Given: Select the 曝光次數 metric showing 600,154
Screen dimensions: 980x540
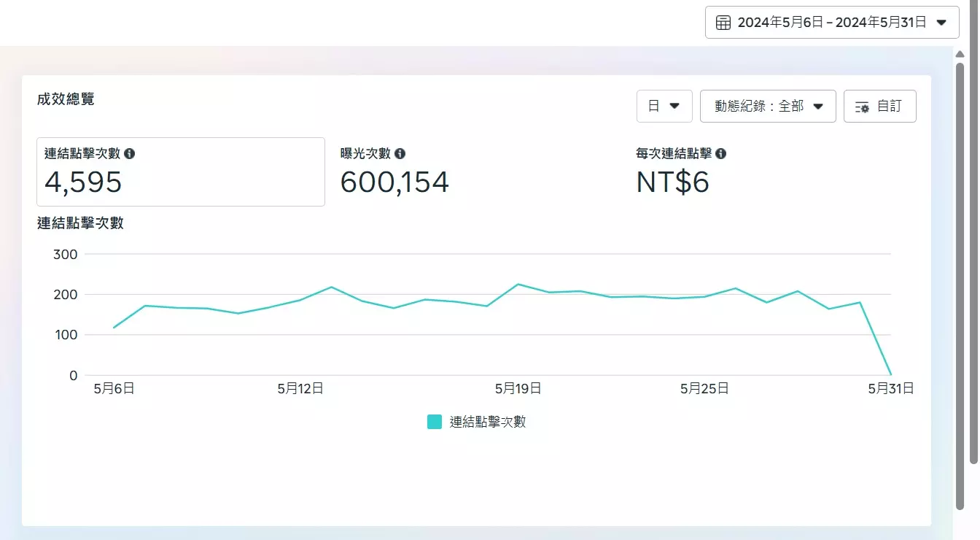Looking at the screenshot, I should [x=394, y=181].
